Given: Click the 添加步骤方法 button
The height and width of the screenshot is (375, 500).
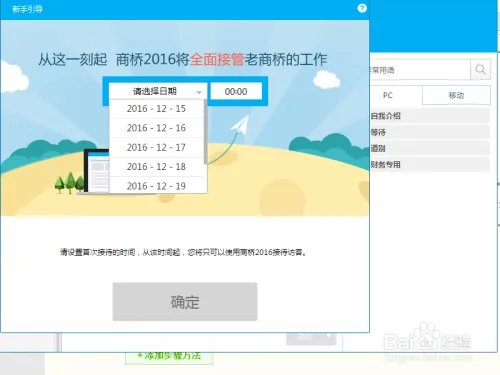Looking at the screenshot, I should point(169,357).
